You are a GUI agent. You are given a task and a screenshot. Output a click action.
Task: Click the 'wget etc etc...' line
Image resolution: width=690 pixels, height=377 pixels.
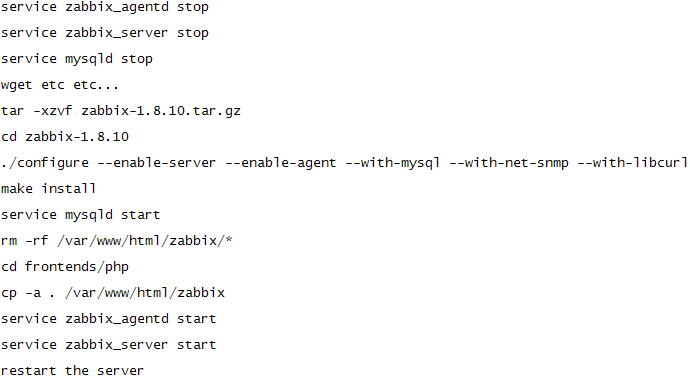(60, 84)
